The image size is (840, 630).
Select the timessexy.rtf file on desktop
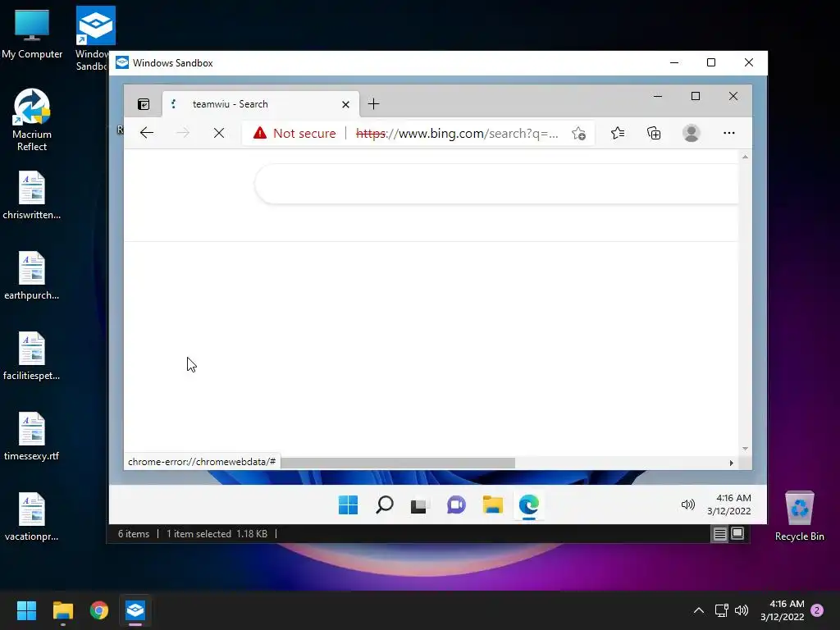32,436
